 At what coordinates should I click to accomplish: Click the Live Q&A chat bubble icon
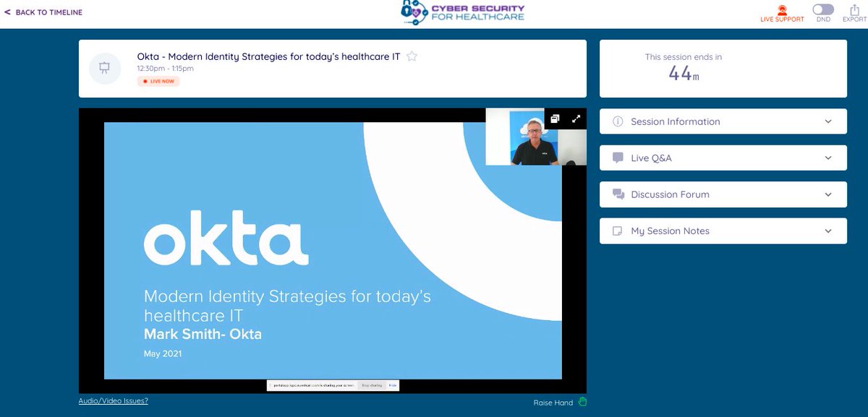coord(618,158)
